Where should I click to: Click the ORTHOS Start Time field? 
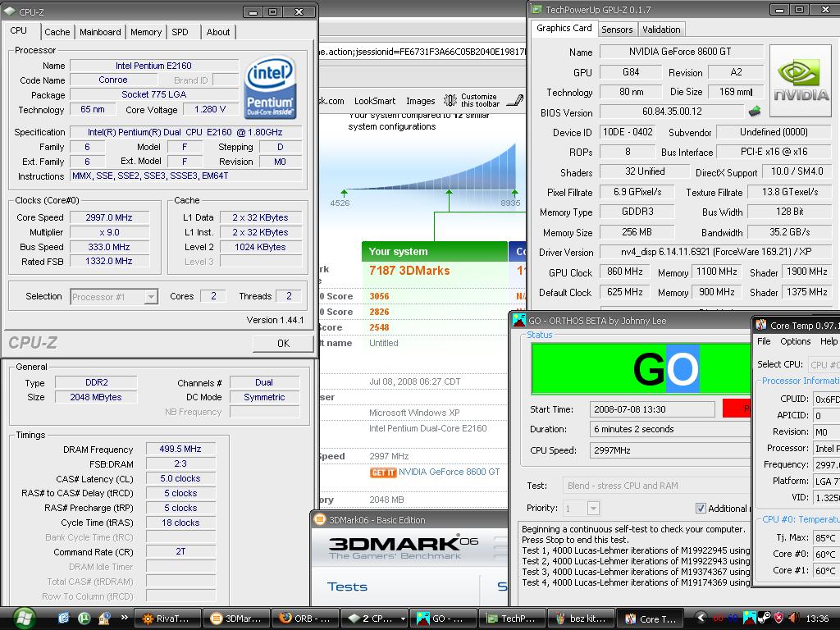(x=652, y=409)
